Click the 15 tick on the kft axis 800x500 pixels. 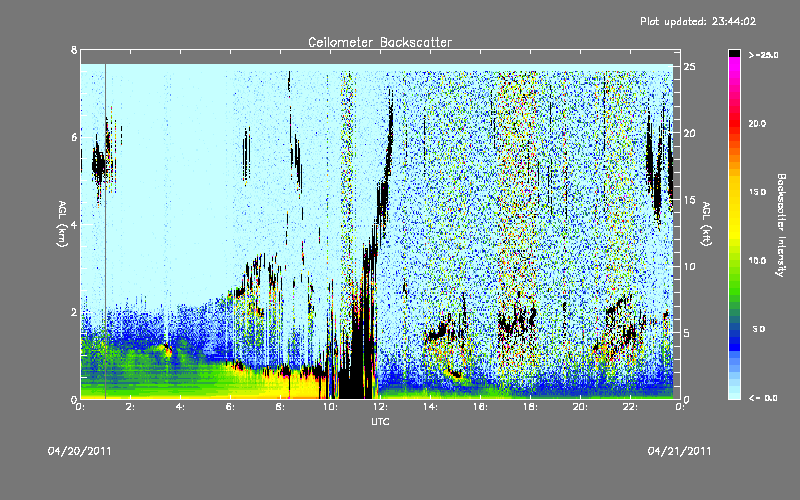coord(690,200)
